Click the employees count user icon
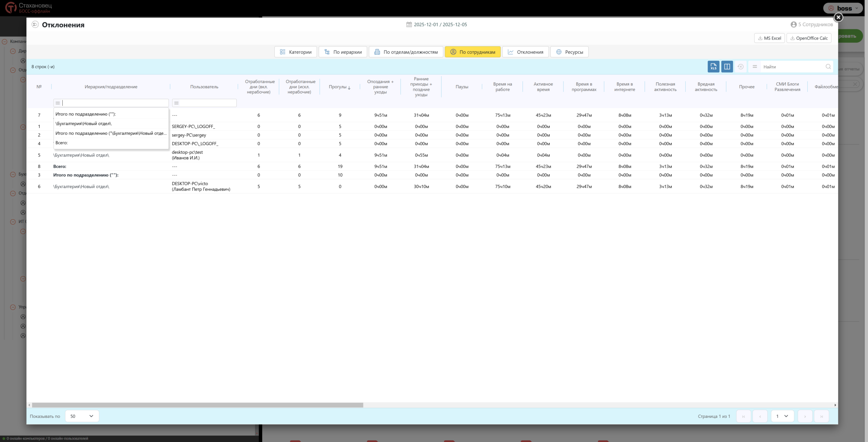Image resolution: width=868 pixels, height=442 pixels. [x=793, y=24]
